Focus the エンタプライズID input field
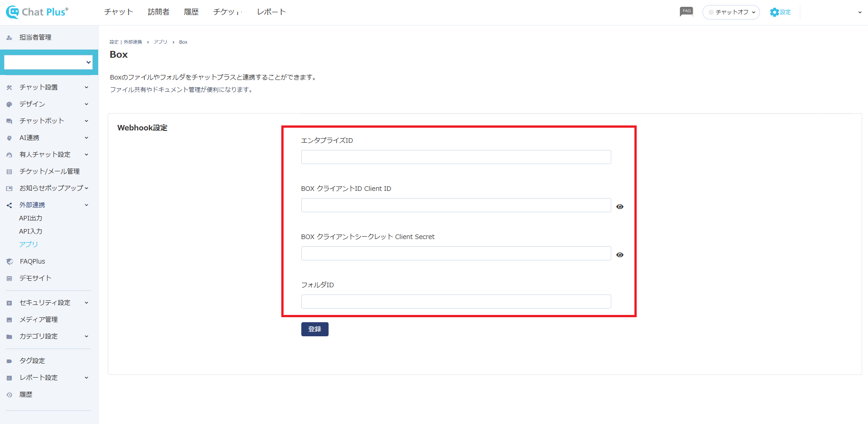 [x=456, y=157]
